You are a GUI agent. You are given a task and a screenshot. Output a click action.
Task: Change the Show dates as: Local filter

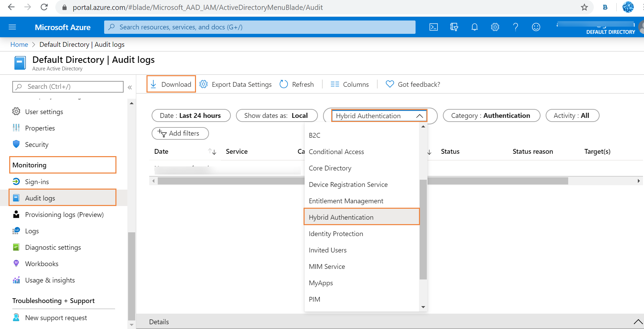point(277,115)
